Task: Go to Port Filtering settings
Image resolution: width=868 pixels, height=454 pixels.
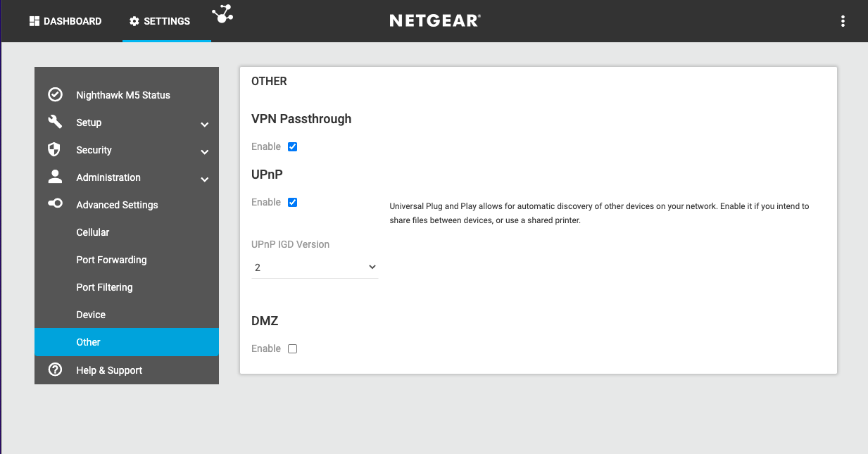Action: [x=104, y=287]
